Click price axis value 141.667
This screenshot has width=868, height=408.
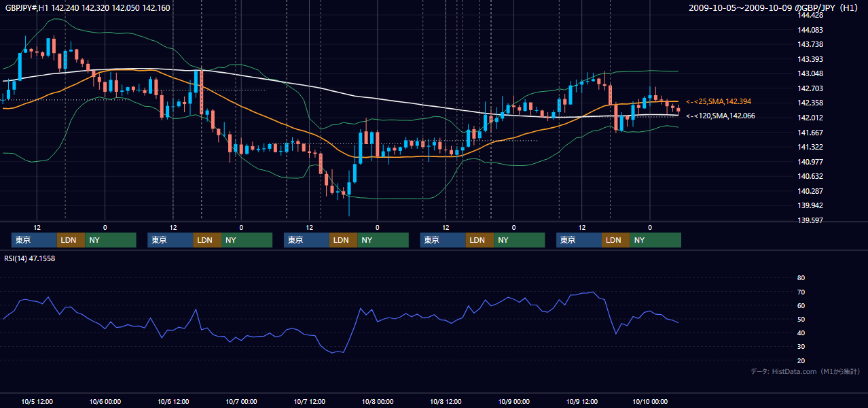click(811, 133)
